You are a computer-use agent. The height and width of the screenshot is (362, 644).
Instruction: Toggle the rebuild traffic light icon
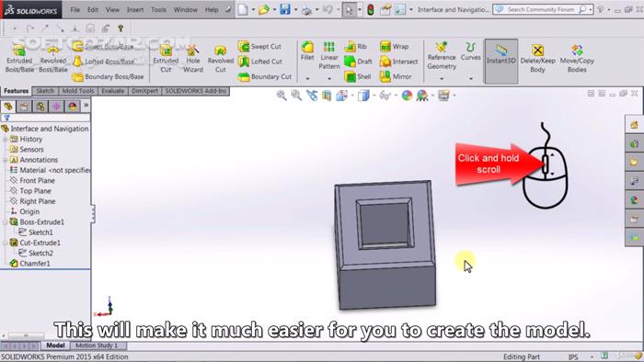371,9
